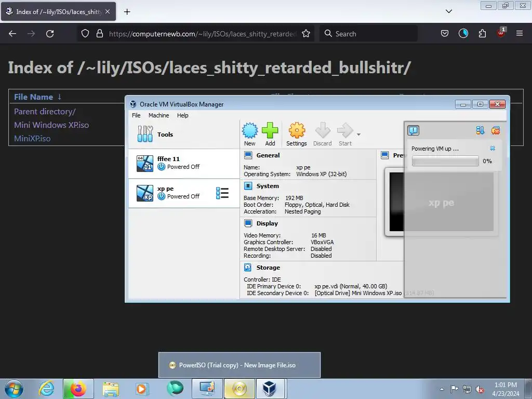Click the computernewb.com address bar

pos(203,34)
